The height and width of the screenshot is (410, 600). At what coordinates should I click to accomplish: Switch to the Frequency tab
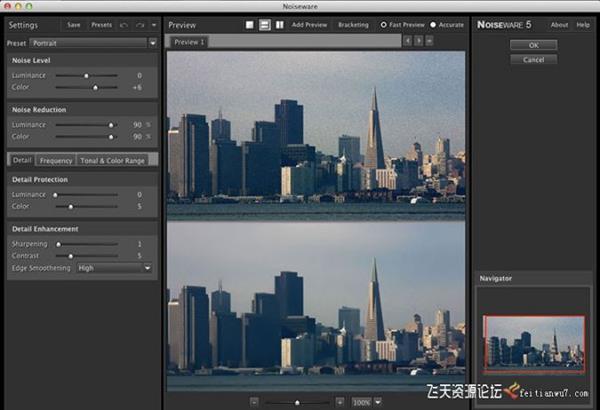click(x=56, y=160)
